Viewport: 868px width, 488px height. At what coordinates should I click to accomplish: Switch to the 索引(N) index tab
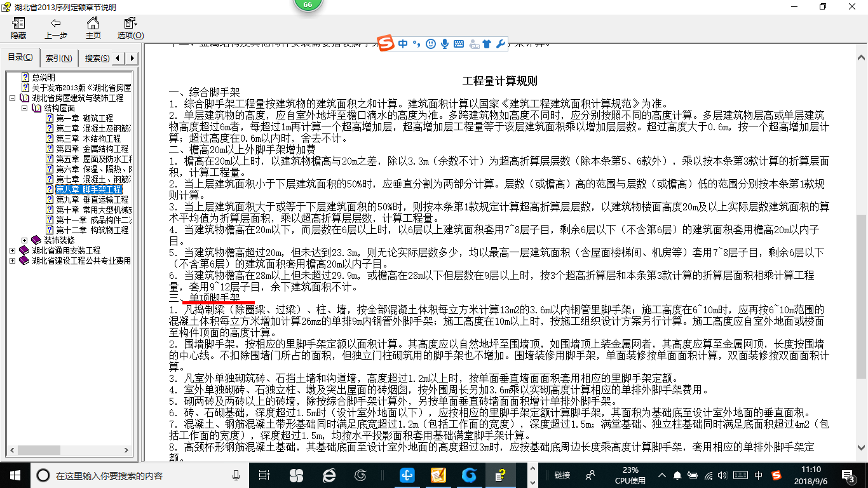tap(58, 58)
